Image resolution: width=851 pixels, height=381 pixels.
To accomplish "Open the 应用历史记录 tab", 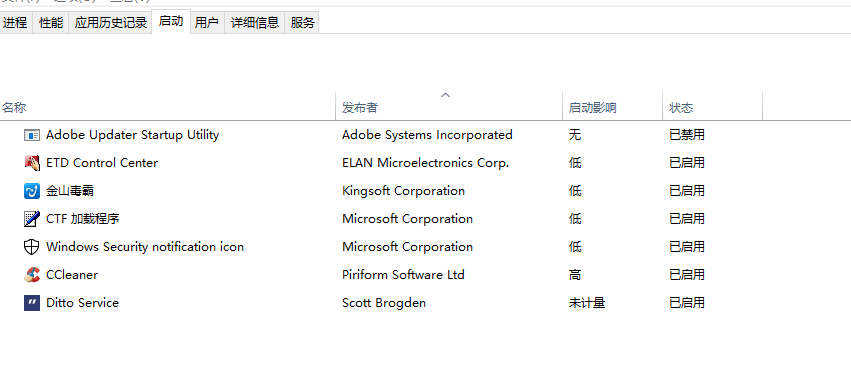I will [111, 23].
